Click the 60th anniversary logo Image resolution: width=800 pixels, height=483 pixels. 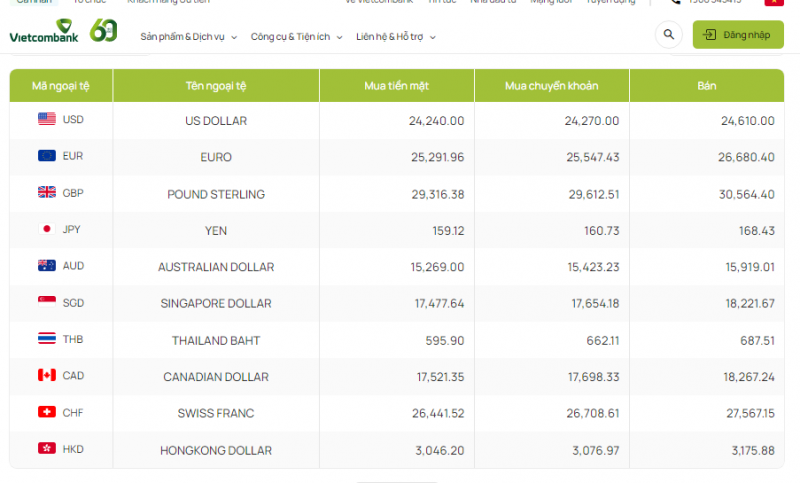click(103, 32)
